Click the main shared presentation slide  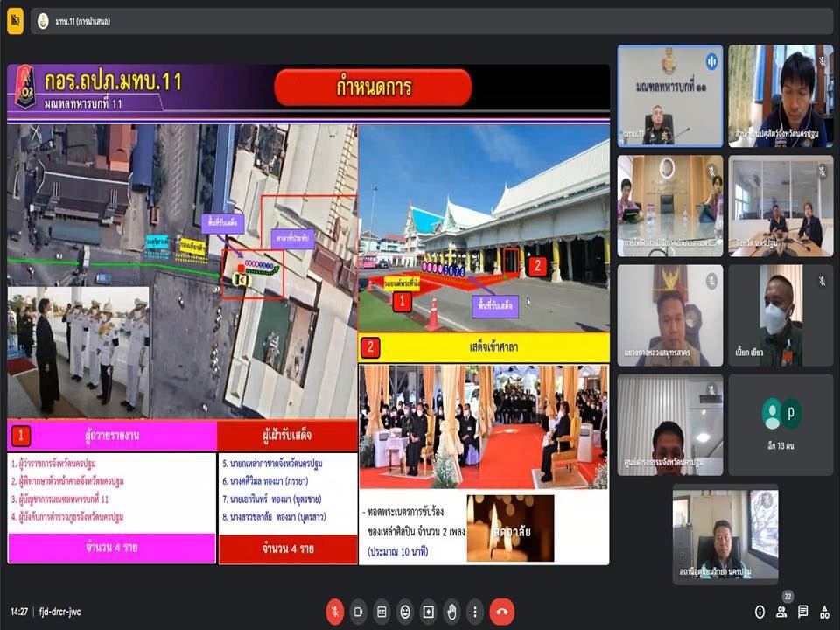click(308, 315)
